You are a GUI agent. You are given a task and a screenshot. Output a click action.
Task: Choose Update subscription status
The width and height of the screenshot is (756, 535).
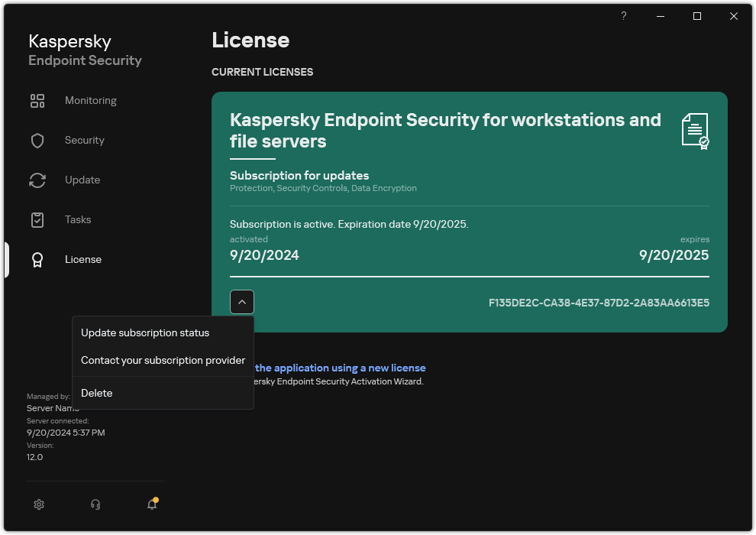tap(145, 333)
